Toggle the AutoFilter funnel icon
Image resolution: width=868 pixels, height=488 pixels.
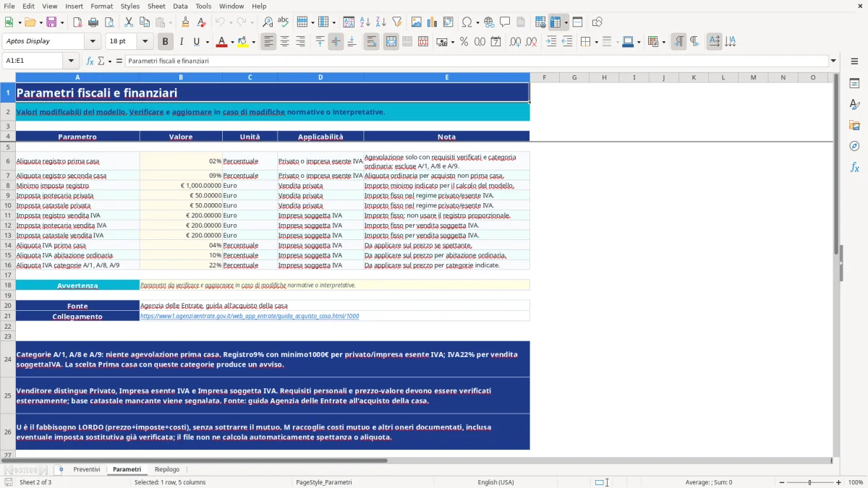click(x=396, y=22)
